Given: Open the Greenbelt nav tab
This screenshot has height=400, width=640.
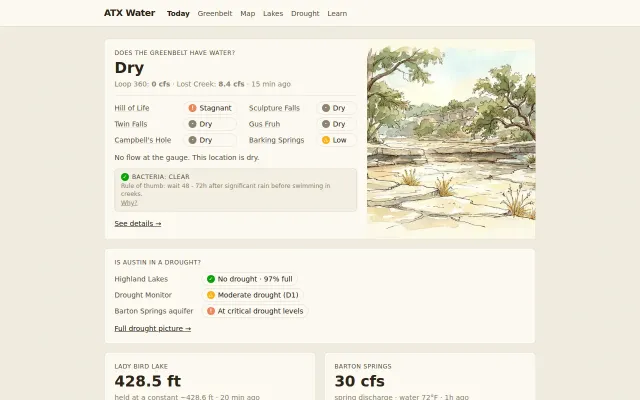Looking at the screenshot, I should 215,13.
